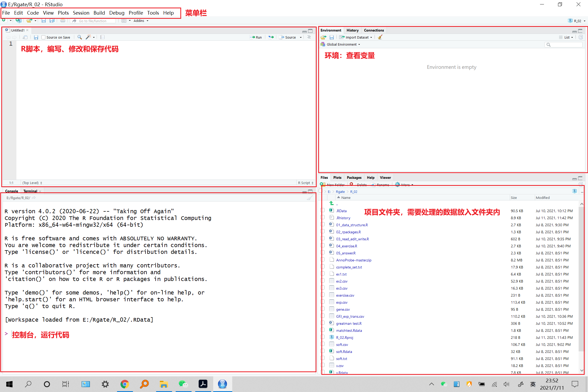This screenshot has width=588, height=392.
Task: Switch to the History tab
Action: click(352, 30)
